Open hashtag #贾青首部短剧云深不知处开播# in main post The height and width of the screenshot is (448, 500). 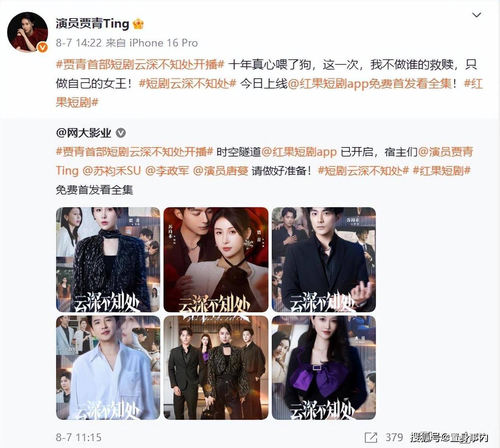click(140, 64)
